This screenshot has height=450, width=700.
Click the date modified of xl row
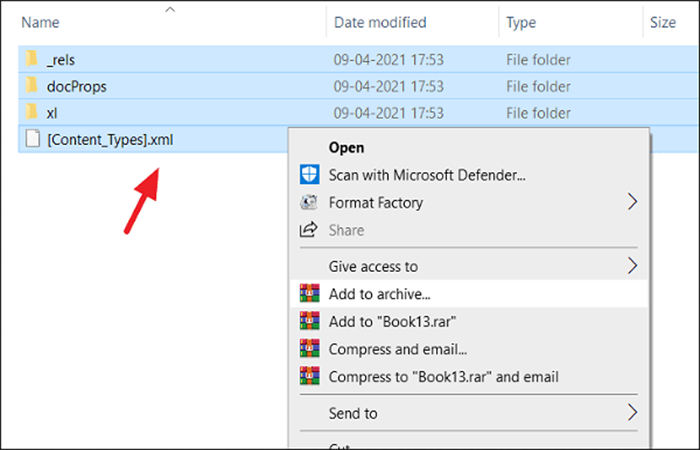(x=388, y=113)
